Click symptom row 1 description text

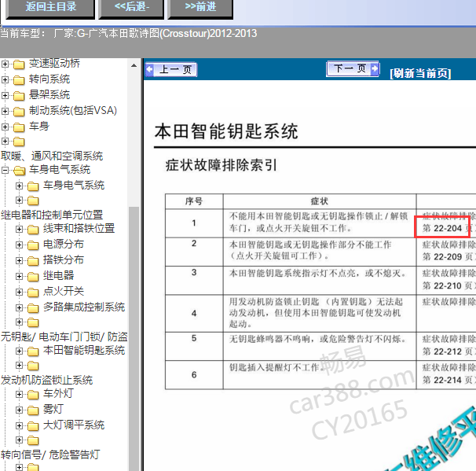coord(319,222)
